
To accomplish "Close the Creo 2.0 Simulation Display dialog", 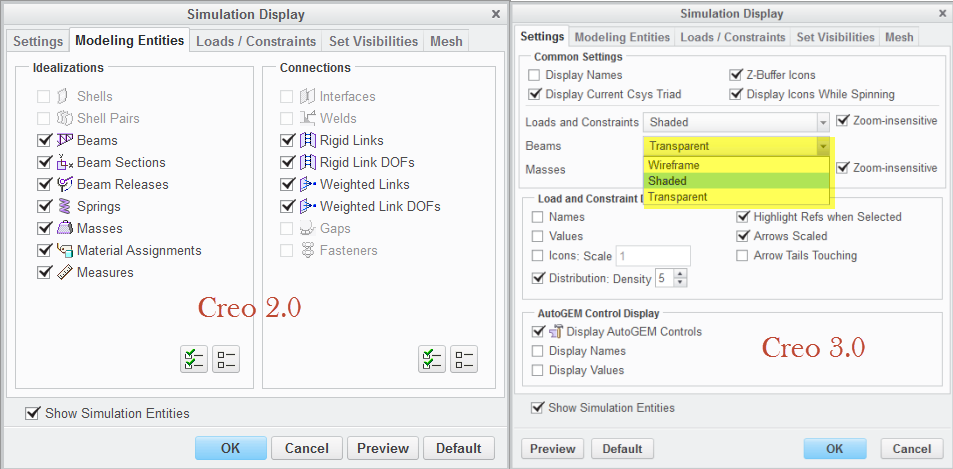I will click(x=496, y=15).
